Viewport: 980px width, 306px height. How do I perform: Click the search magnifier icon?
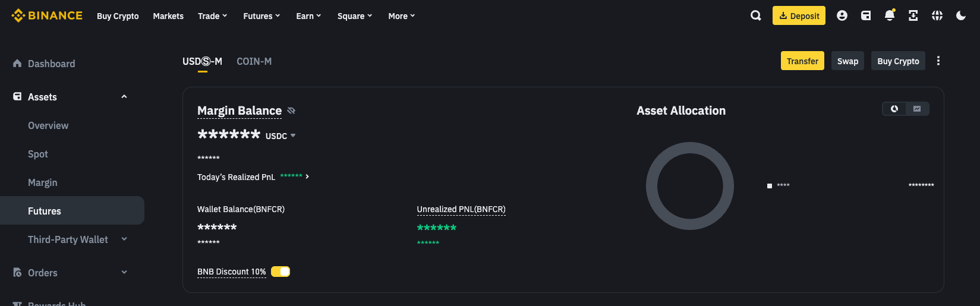tap(756, 16)
